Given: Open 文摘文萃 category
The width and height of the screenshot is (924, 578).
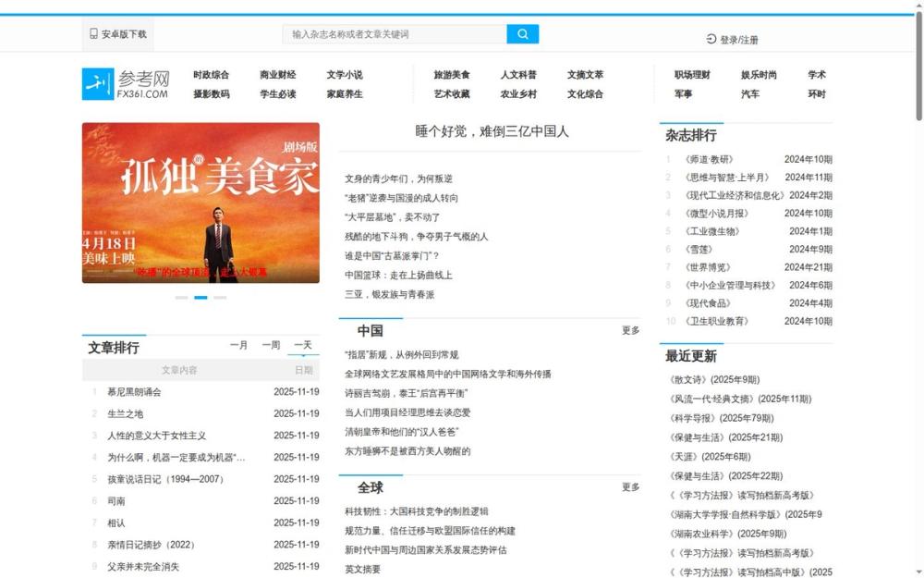Looking at the screenshot, I should click(x=585, y=75).
